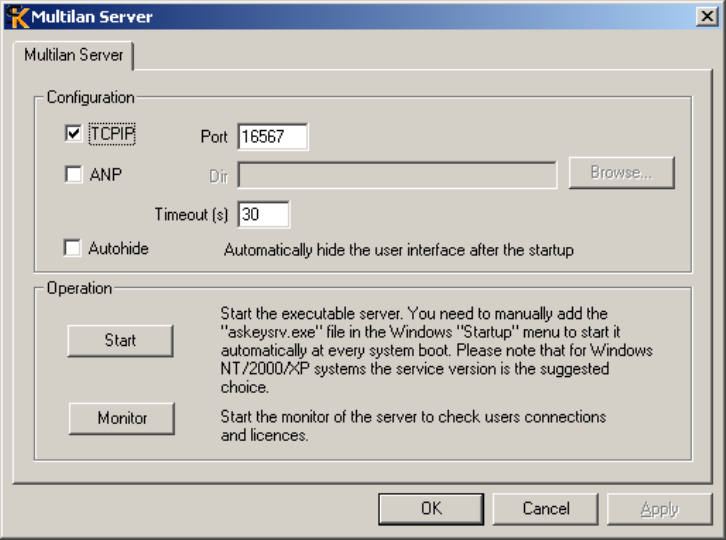This screenshot has width=726, height=540.
Task: Click the Timeout (s) label
Action: tap(191, 214)
